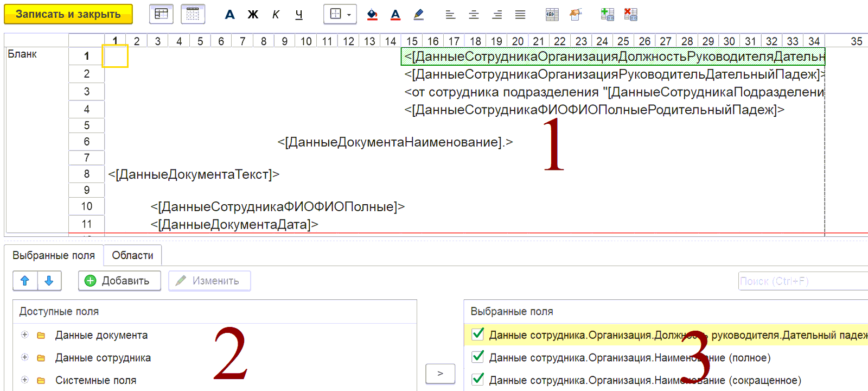Focus the 'Поиск (Ctrl+F)' search field
Viewport: 868px width, 391px height.
(803, 281)
